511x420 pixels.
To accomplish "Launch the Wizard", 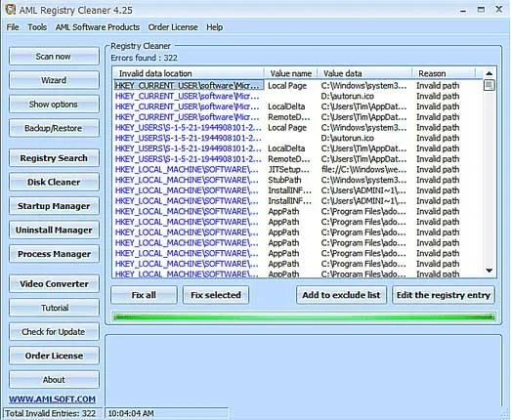I will (54, 80).
